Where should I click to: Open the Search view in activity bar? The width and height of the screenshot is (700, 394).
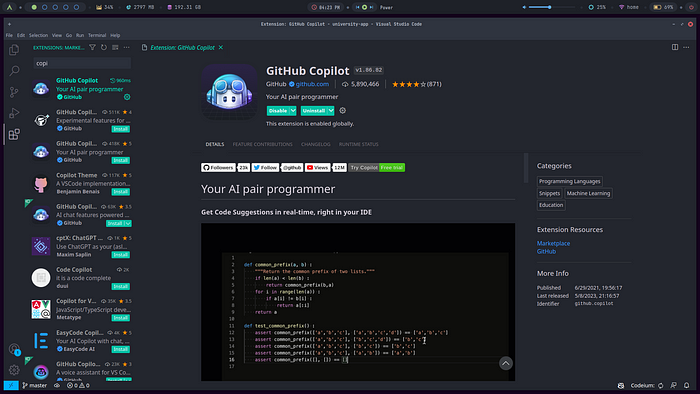(14, 71)
